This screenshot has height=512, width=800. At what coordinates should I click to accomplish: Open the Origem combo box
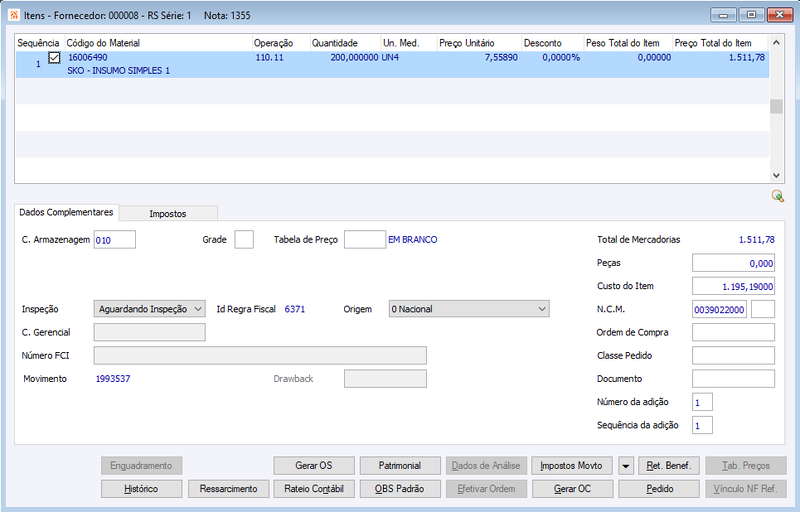tap(469, 309)
